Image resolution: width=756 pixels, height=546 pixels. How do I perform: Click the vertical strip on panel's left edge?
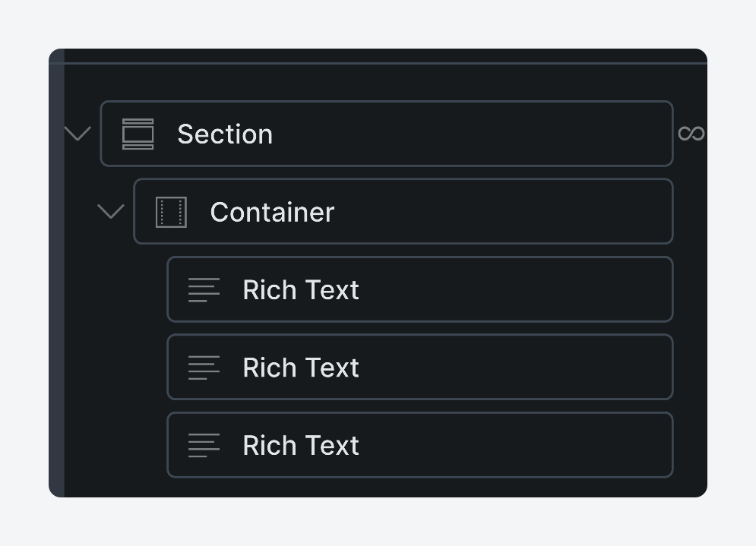click(57, 273)
